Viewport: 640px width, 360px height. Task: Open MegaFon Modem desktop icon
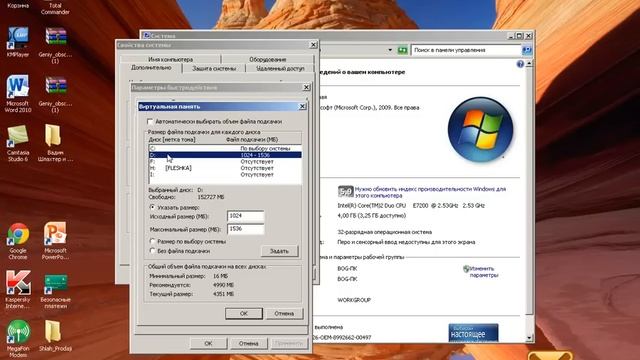[x=18, y=339]
